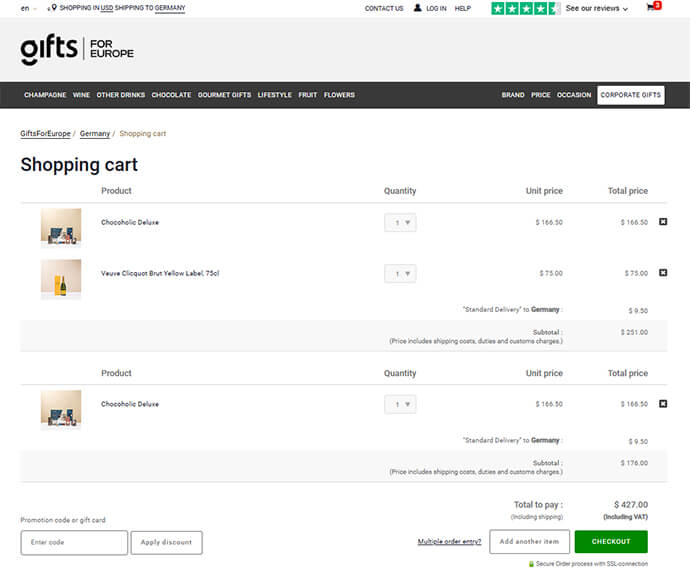Click the Log In user icon
Viewport: 690px width, 578px height.
(417, 8)
